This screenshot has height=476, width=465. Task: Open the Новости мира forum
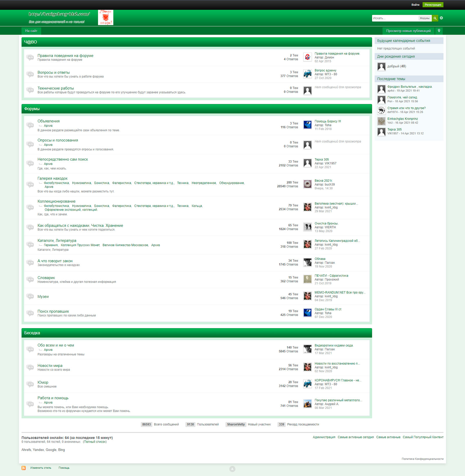(x=50, y=366)
